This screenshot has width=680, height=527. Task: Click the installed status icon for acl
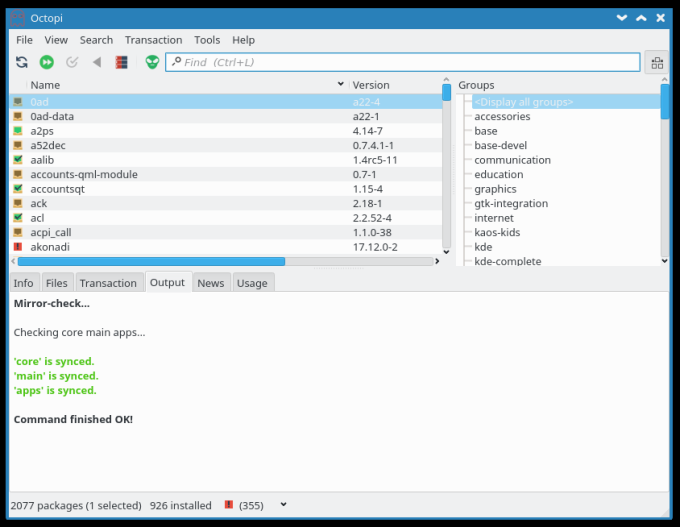point(18,218)
